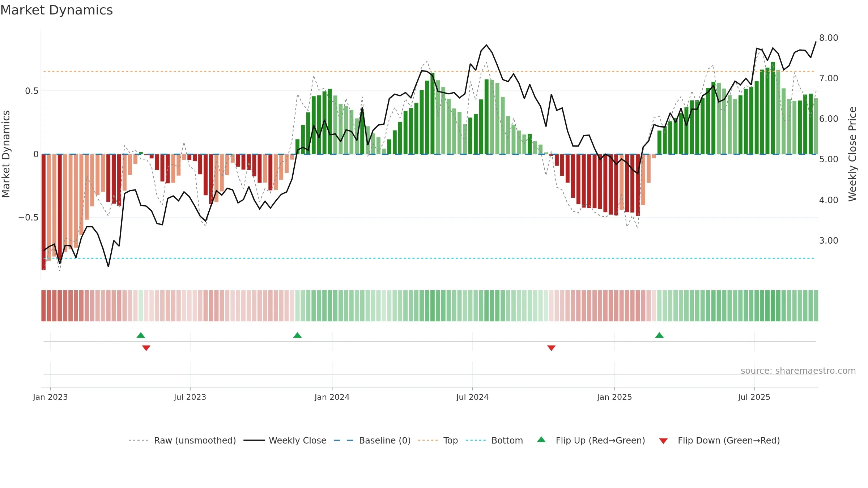
Task: Select the mid-2023 red flip-down marker
Action: pos(146,348)
